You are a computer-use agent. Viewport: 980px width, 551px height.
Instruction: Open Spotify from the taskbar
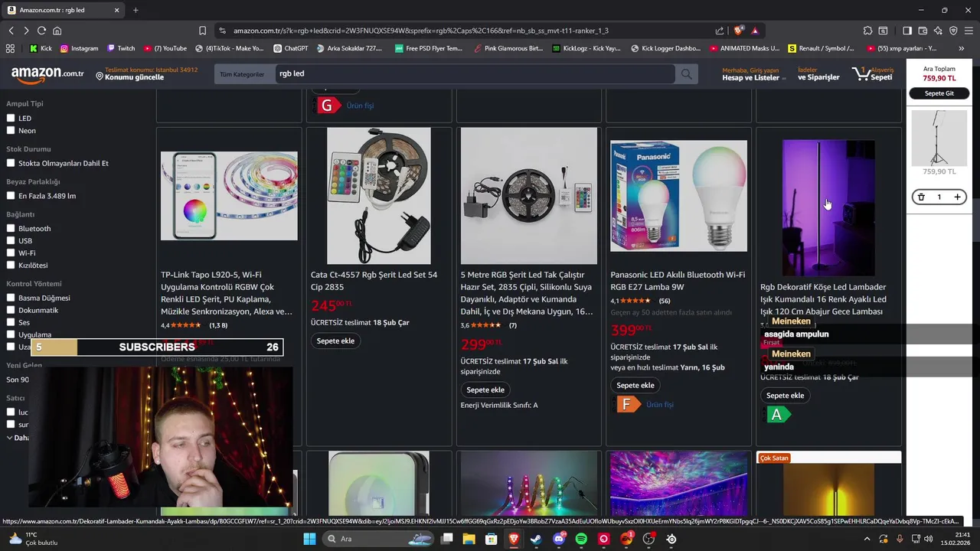coord(581,539)
